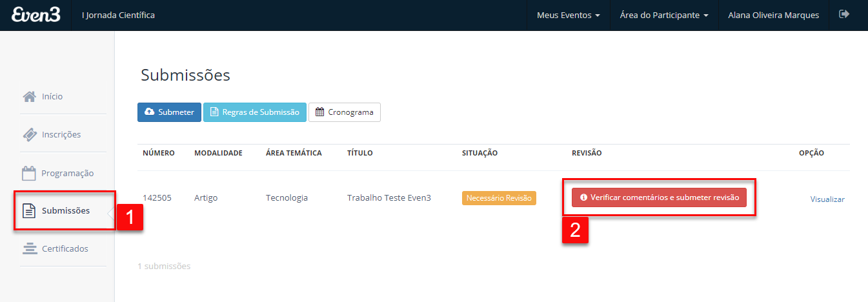Click the TÍTULO column header
The image size is (868, 302).
point(360,153)
